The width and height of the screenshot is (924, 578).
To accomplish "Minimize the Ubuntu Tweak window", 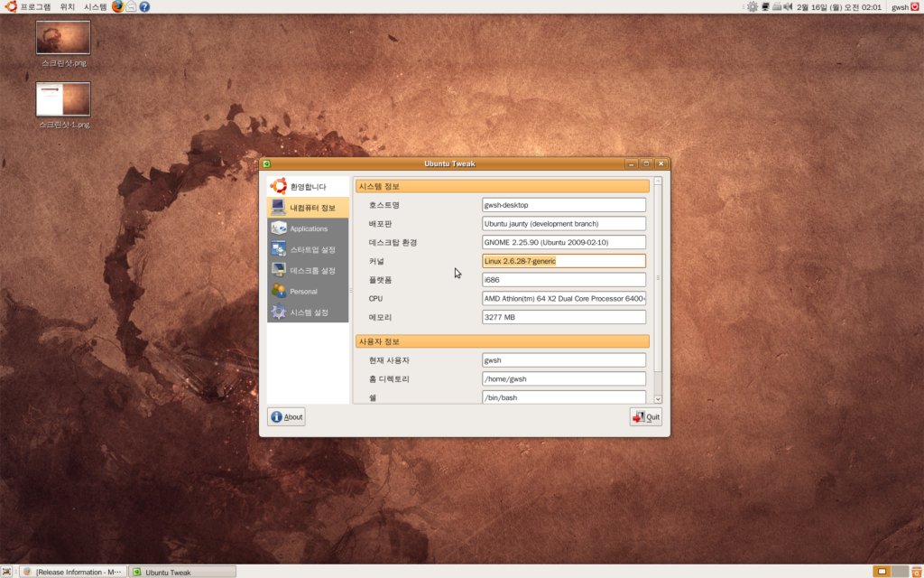I will (631, 164).
